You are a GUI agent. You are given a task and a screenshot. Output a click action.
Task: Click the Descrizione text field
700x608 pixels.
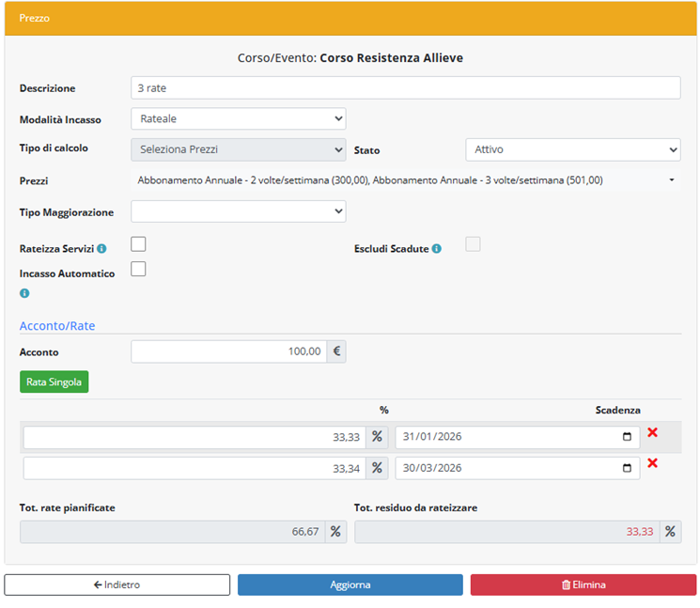click(405, 87)
